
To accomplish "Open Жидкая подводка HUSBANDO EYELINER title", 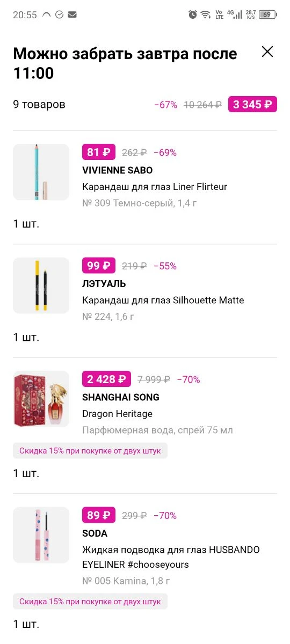I will (171, 557).
